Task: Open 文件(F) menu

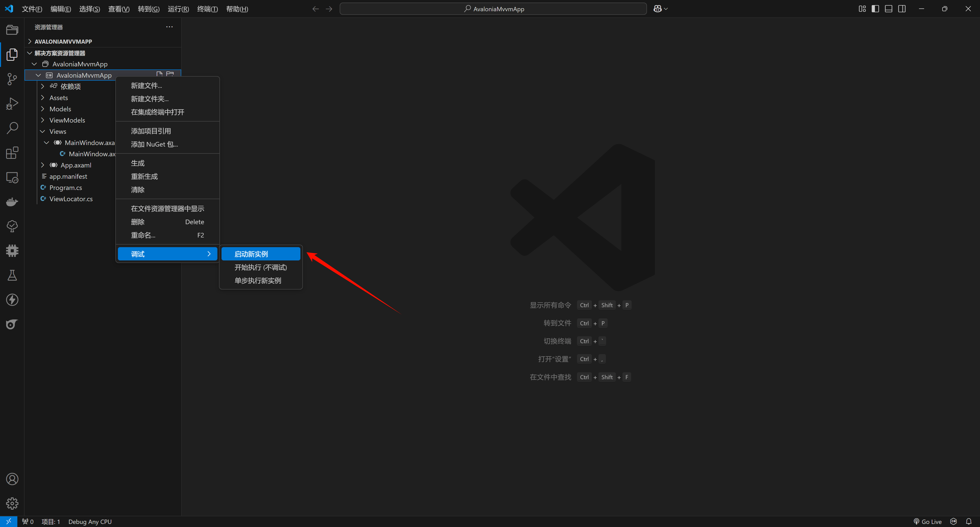Action: point(32,9)
